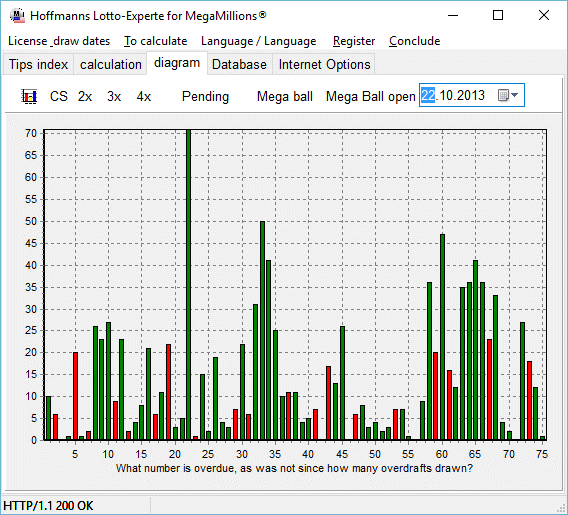
Task: Open the Language / Language menu
Action: (x=259, y=41)
